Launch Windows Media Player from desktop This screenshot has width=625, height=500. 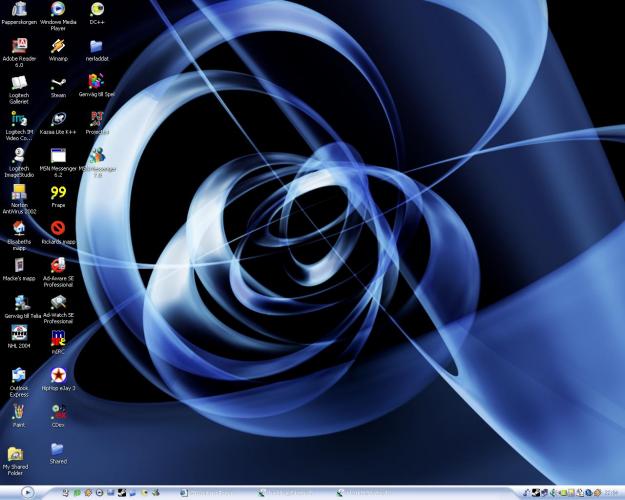coord(58,10)
